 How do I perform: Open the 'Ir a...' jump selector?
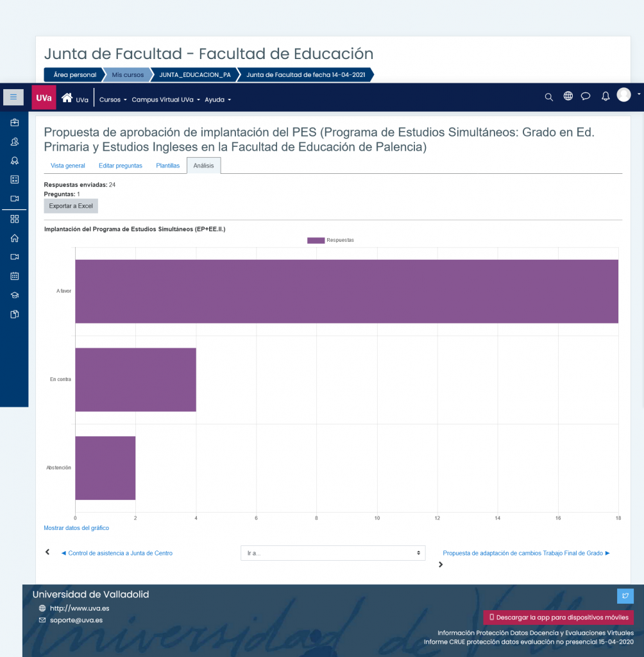coord(333,553)
